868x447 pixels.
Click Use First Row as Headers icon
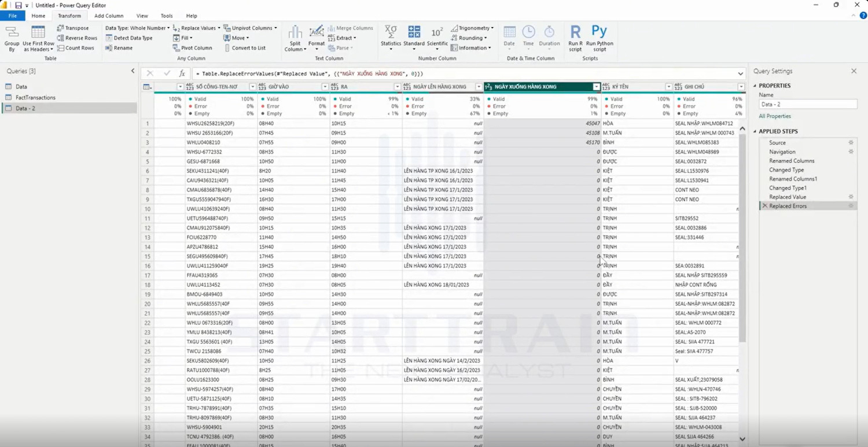click(x=38, y=39)
